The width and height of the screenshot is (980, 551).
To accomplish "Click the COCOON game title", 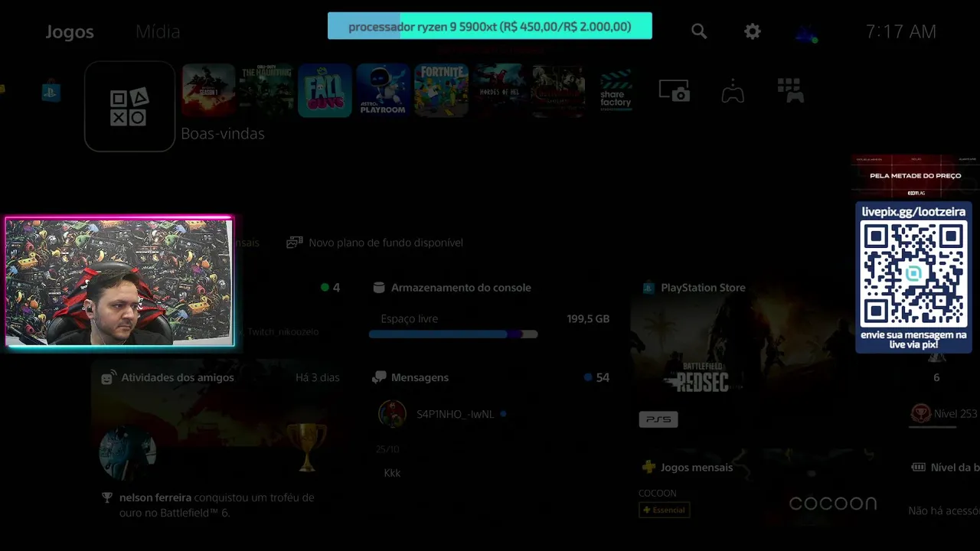I will coord(658,494).
